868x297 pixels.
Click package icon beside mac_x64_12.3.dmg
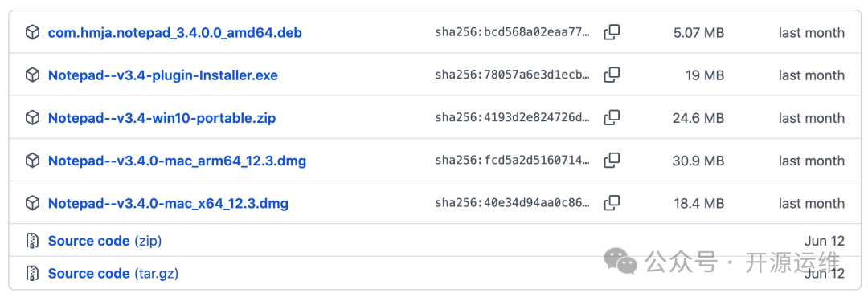pyautogui.click(x=33, y=204)
